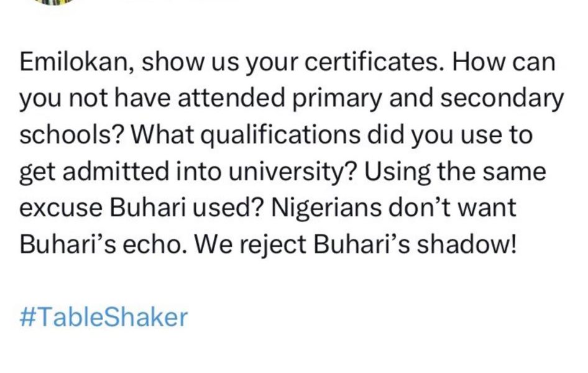Open the #TableShaker hashtag link
The image size is (588, 373).
point(104,317)
